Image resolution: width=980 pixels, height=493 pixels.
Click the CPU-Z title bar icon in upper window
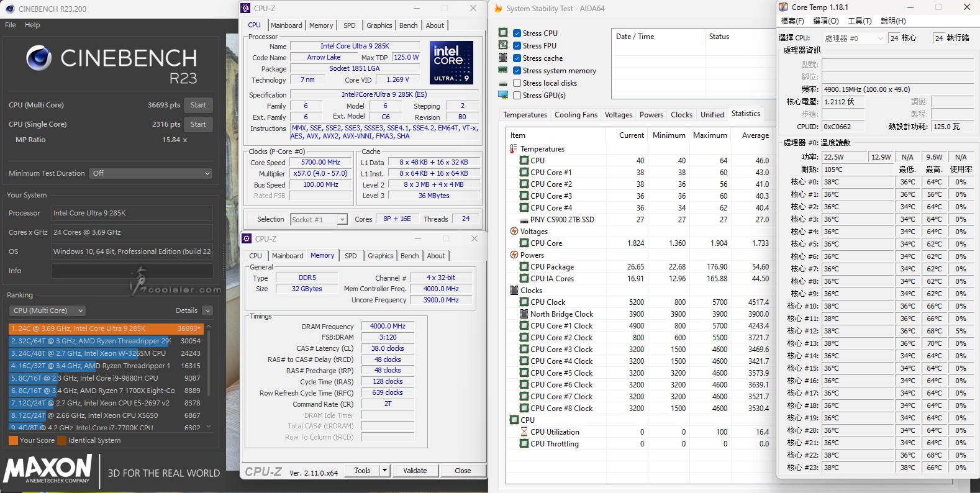click(x=247, y=8)
